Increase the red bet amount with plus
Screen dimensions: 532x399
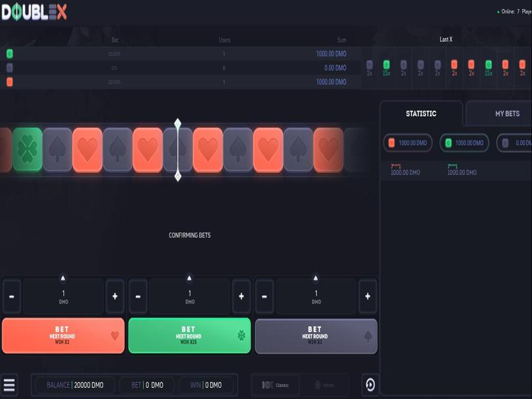[115, 296]
